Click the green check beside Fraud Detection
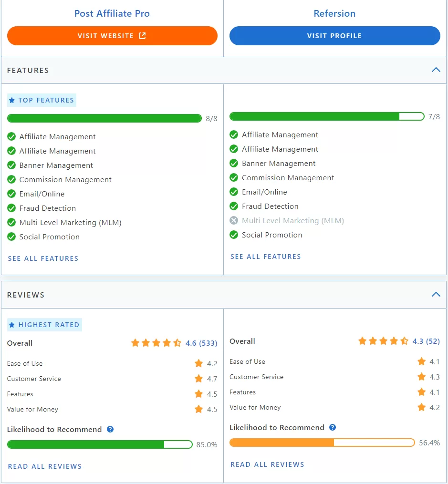Viewport: 448px width, 484px height. tap(11, 208)
